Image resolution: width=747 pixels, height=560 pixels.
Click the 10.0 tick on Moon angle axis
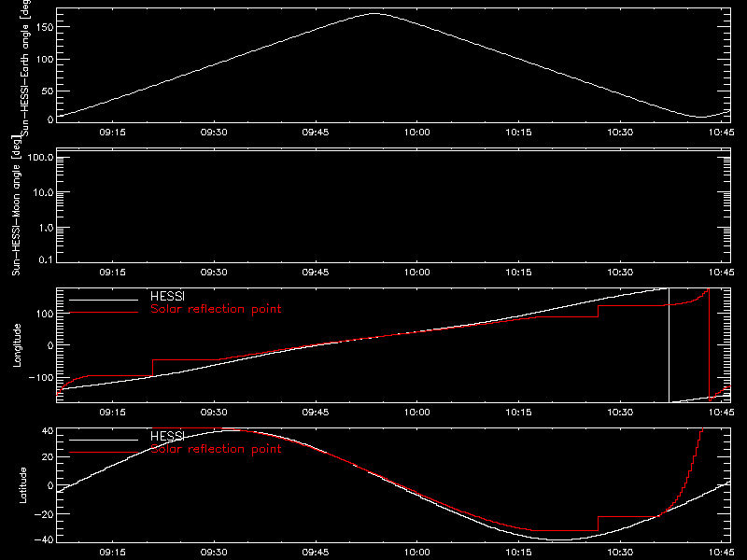pyautogui.click(x=43, y=192)
